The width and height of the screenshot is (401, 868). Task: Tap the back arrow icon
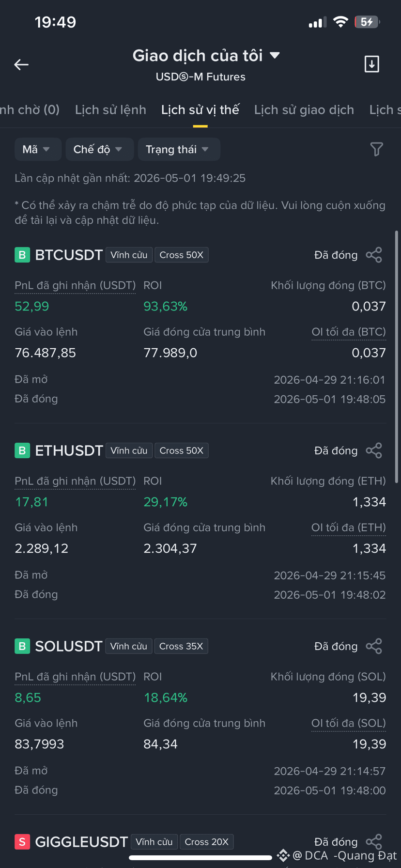click(x=21, y=64)
